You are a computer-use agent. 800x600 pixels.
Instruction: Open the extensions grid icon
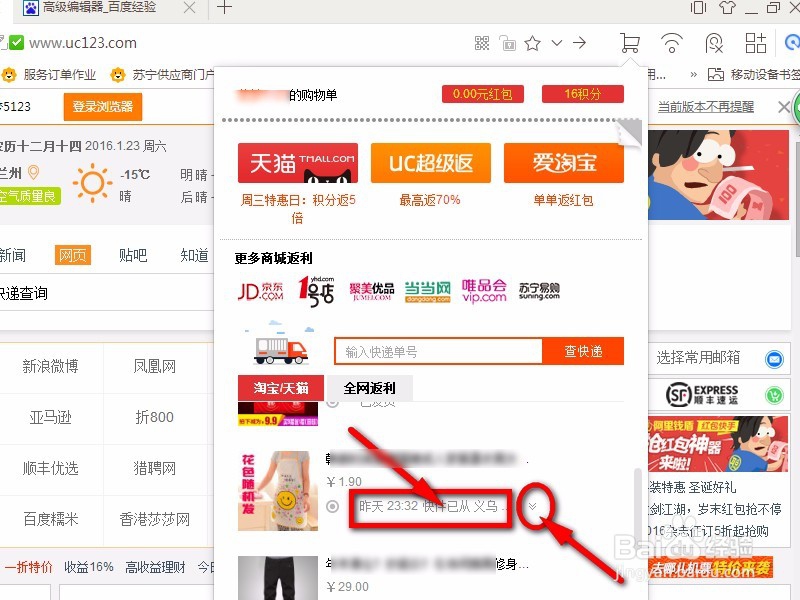coord(756,43)
